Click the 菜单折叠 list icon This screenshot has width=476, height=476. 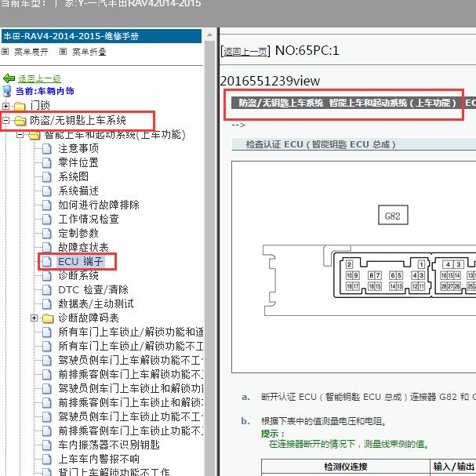pos(63,51)
